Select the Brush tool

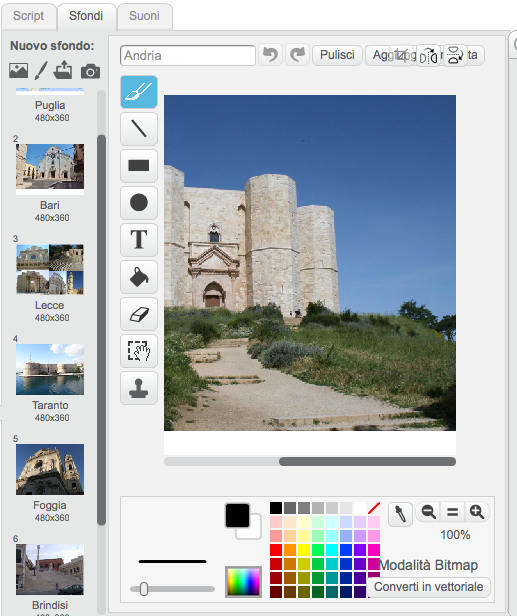click(139, 92)
